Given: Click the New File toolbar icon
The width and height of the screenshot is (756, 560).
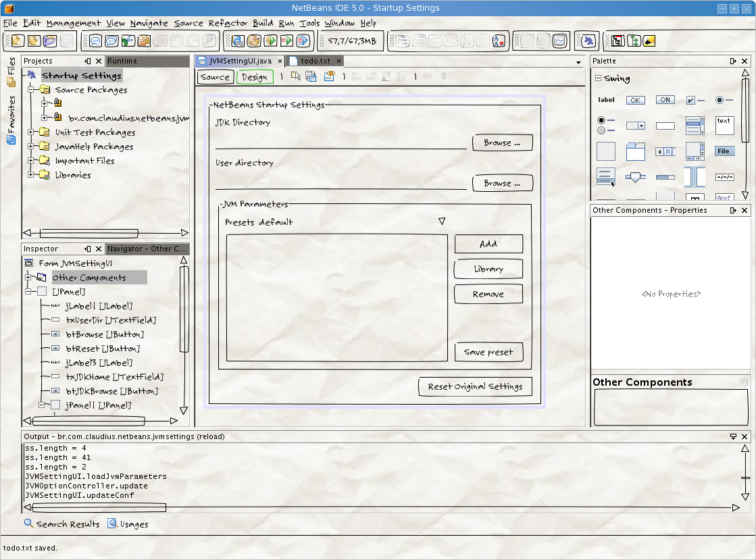Looking at the screenshot, I should coord(18,41).
